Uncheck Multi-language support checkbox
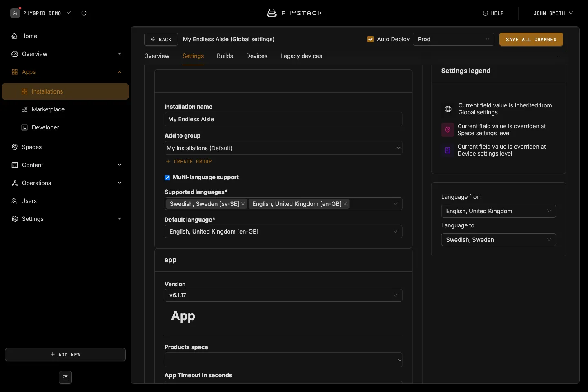 click(167, 178)
